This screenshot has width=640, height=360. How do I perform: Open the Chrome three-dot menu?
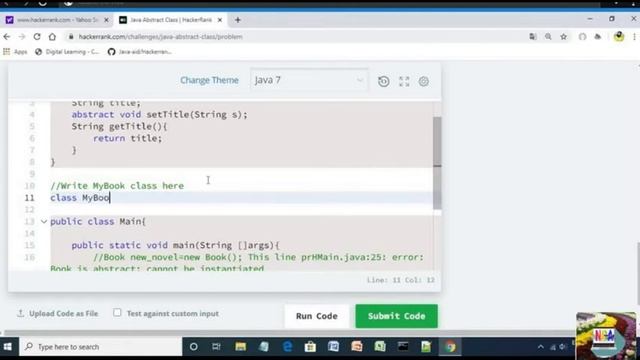pos(634,37)
